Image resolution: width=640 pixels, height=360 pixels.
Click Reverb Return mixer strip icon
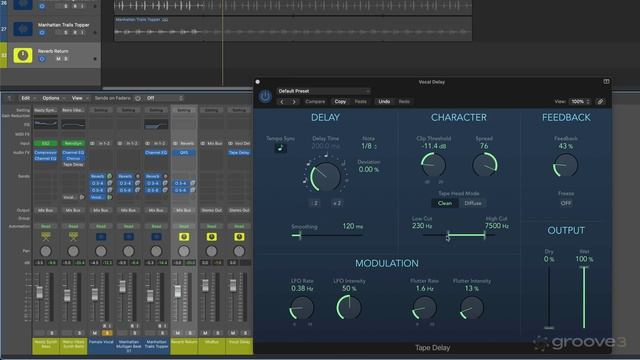[184, 237]
